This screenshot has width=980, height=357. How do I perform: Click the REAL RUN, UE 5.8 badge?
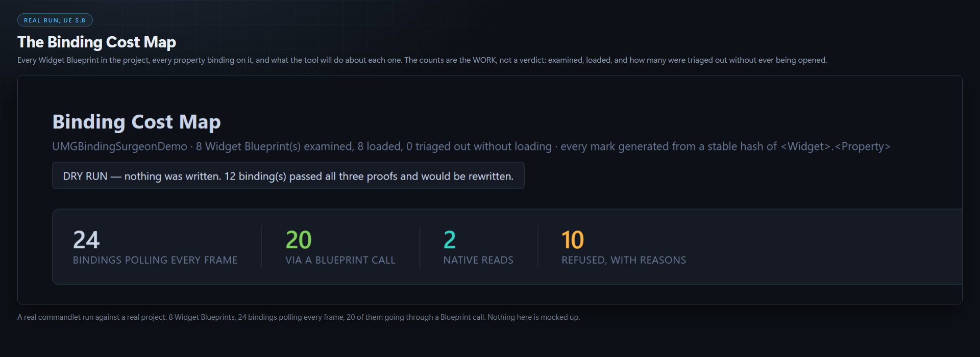pos(55,20)
